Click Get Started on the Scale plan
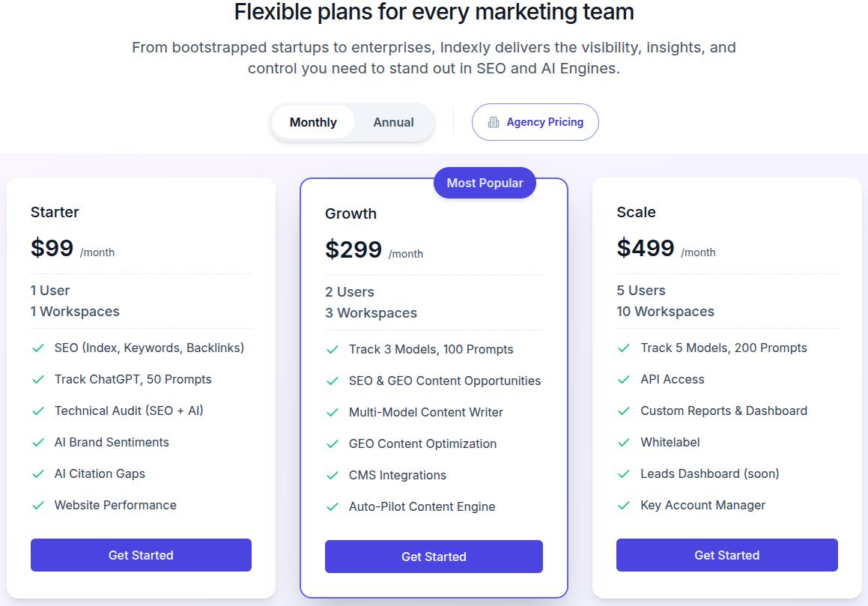868x606 pixels. point(726,555)
